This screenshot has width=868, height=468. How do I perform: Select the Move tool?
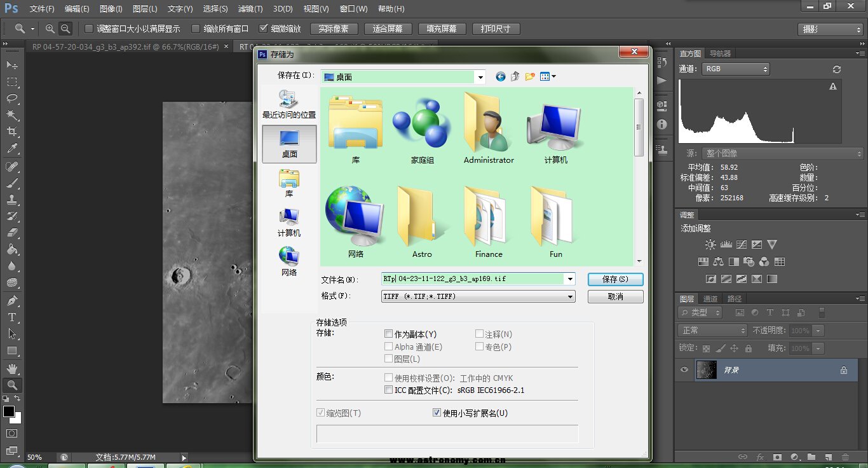click(x=12, y=65)
